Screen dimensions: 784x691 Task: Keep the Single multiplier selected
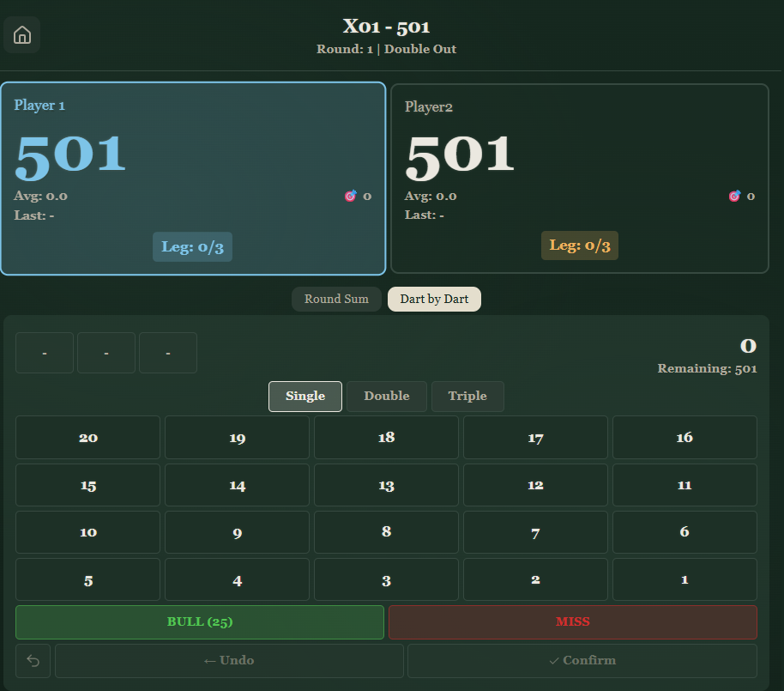305,396
